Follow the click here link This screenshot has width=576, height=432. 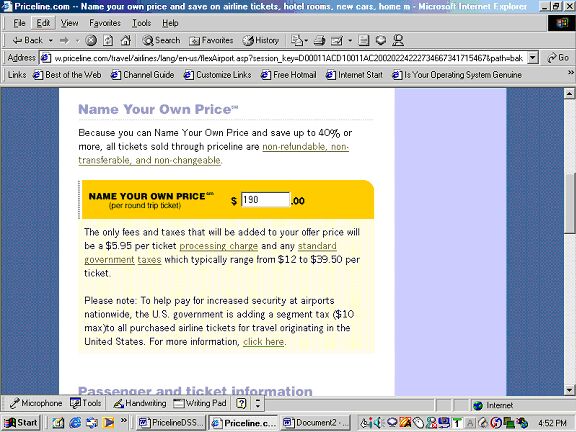click(x=263, y=342)
